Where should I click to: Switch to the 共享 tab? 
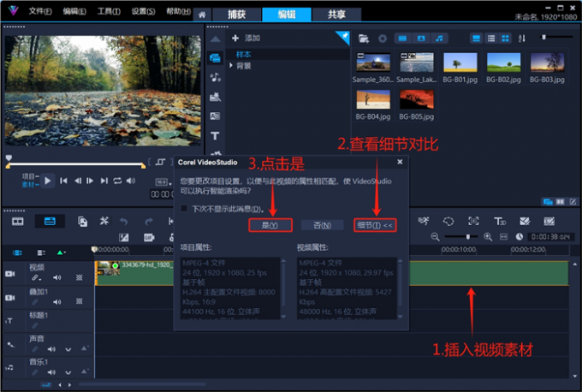pos(336,15)
